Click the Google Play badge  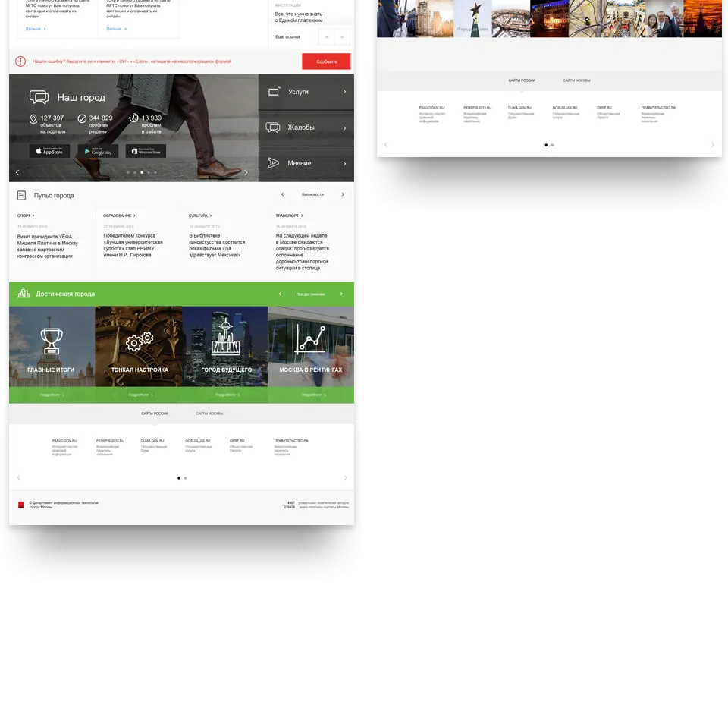click(98, 151)
